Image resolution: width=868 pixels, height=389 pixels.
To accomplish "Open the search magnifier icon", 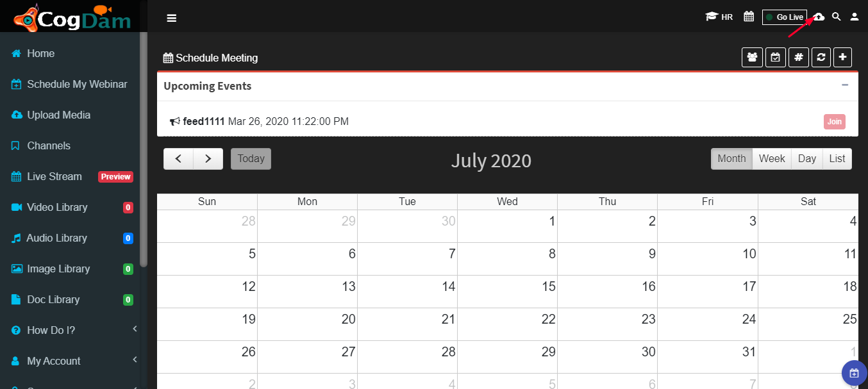I will (836, 17).
